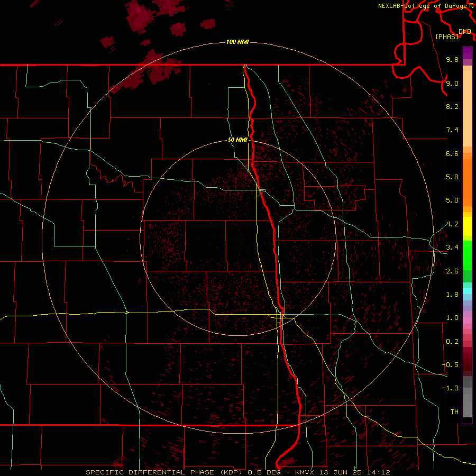Click the 4.2 value on the color scale
The image size is (476, 476).
pos(452,224)
